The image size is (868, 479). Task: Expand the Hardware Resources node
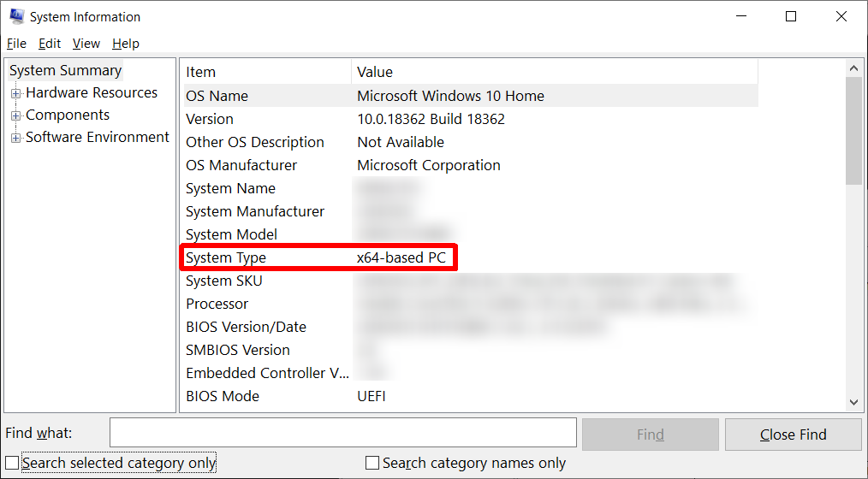[x=15, y=93]
